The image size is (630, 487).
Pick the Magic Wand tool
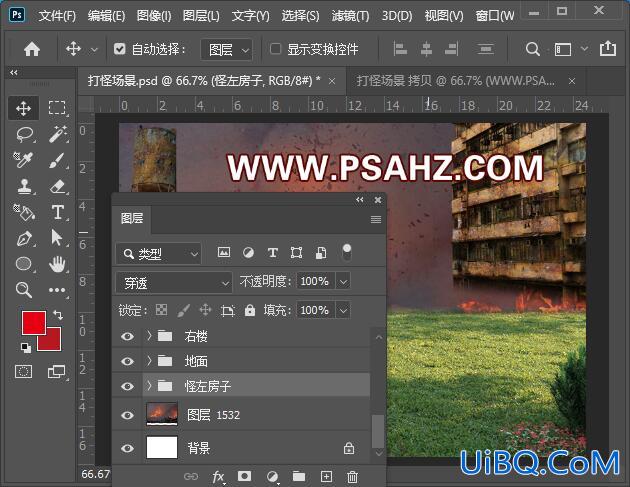coord(57,134)
